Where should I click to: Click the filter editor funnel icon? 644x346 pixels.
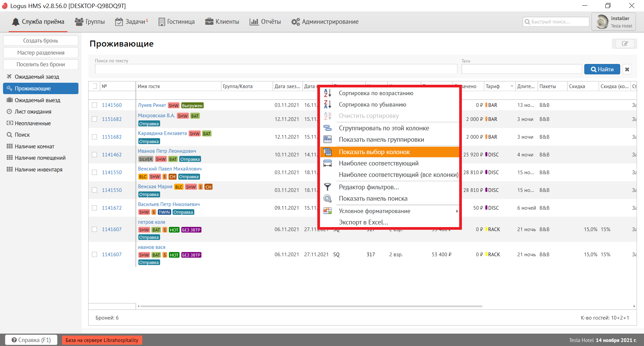pyautogui.click(x=327, y=187)
